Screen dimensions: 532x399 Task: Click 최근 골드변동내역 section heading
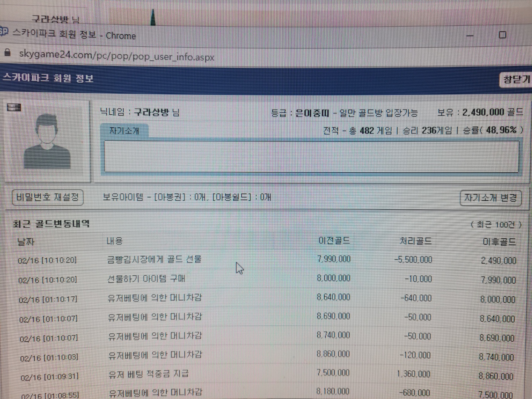51,224
